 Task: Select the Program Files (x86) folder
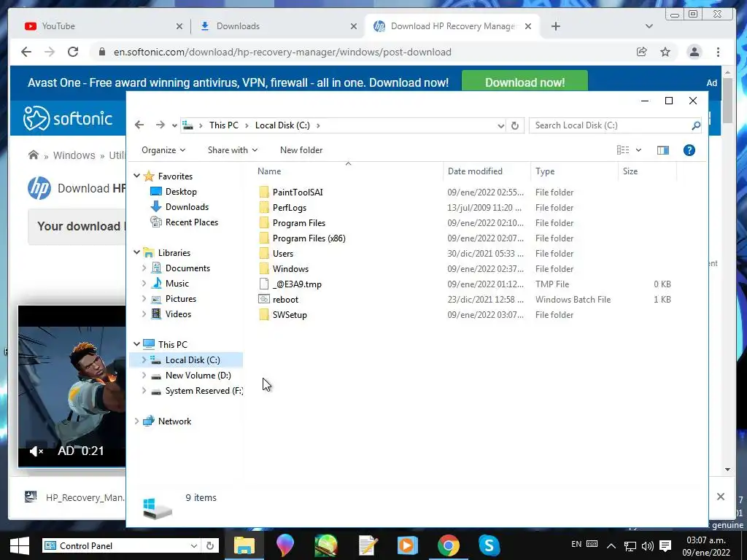coord(309,238)
